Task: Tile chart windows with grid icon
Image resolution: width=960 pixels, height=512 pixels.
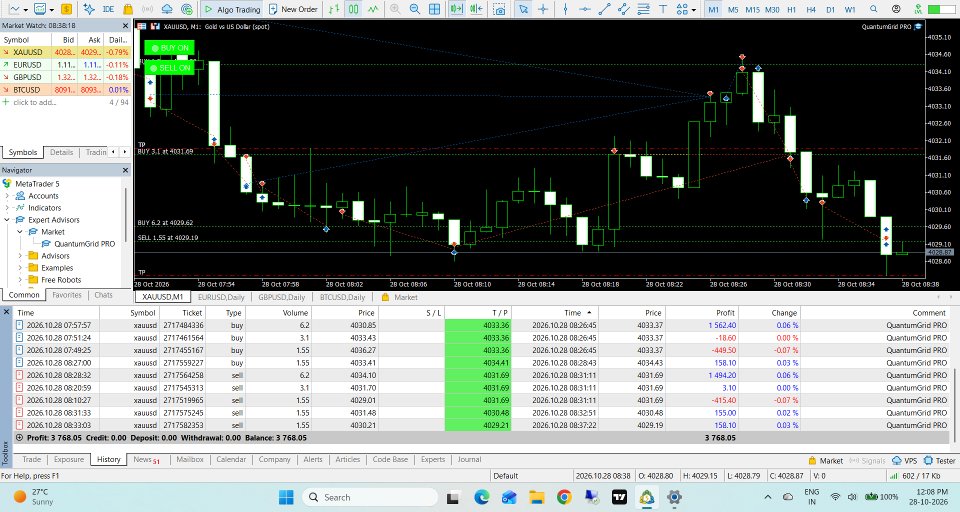Action: (434, 9)
